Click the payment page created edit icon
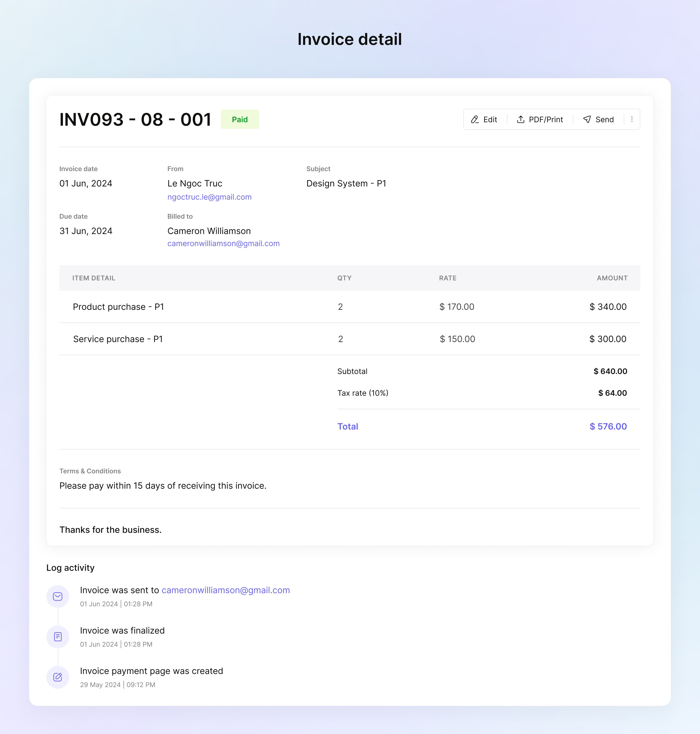The width and height of the screenshot is (700, 734). coord(58,677)
